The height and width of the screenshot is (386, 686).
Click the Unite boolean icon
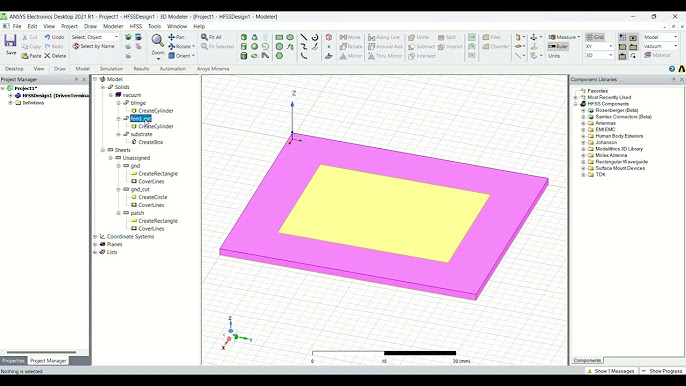coord(411,37)
